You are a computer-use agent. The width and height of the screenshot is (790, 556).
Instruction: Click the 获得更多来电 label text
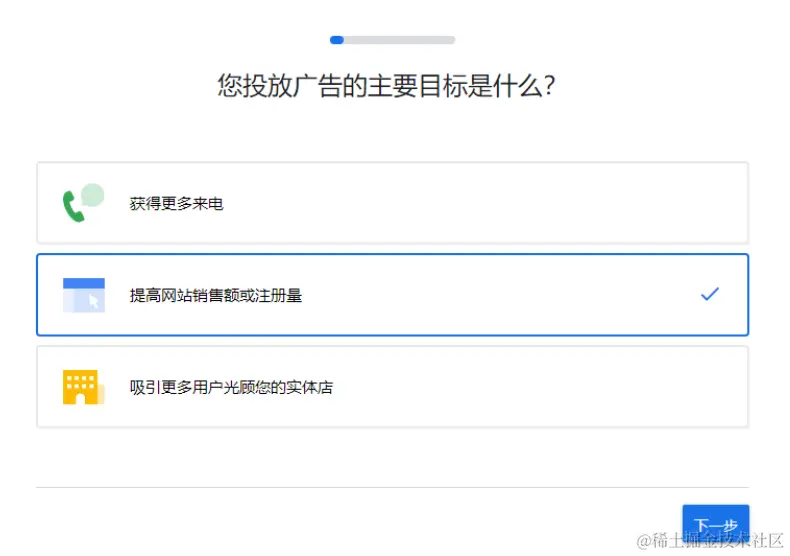[x=176, y=204]
